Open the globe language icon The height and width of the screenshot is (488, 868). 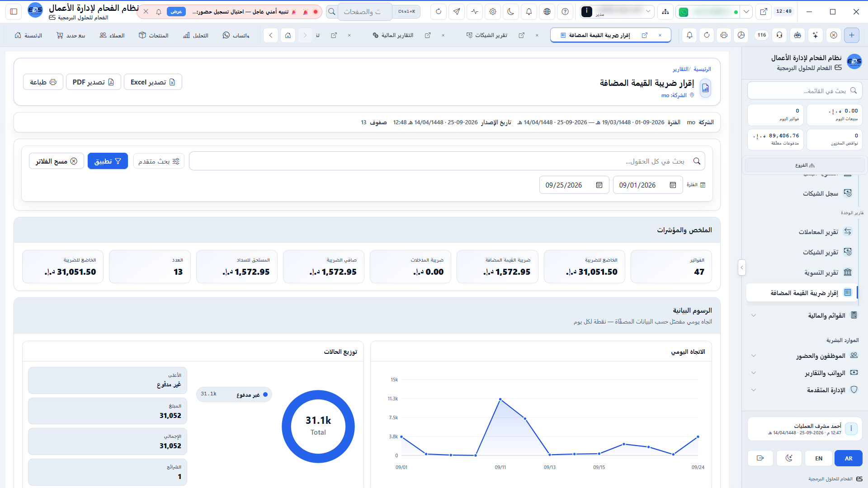[x=547, y=12]
